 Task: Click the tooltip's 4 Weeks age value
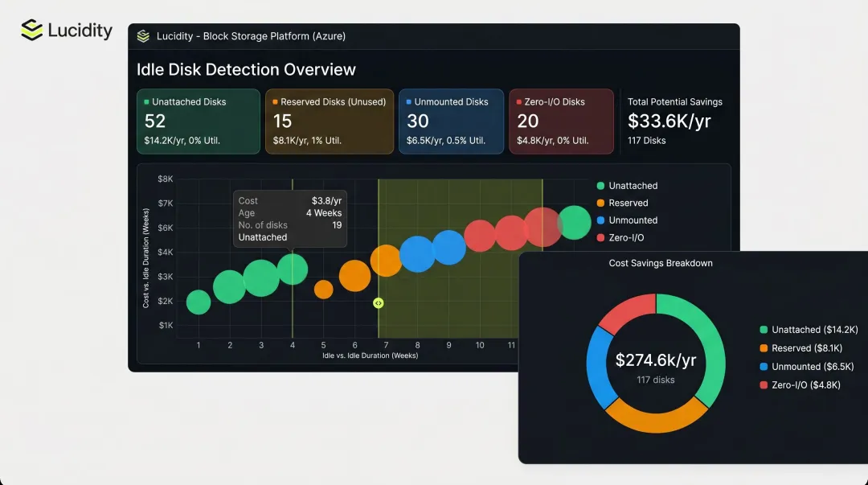(x=324, y=213)
